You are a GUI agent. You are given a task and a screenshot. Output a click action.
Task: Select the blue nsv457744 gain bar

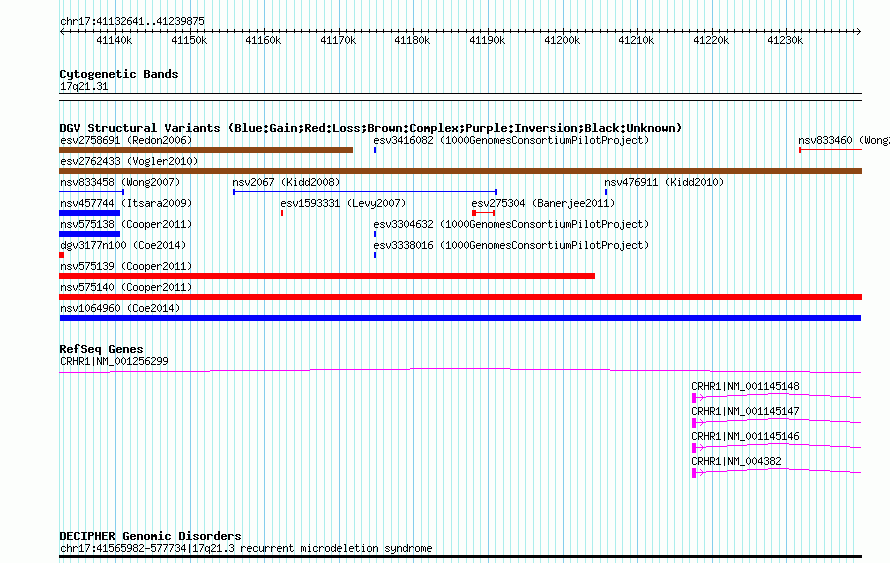[90, 213]
